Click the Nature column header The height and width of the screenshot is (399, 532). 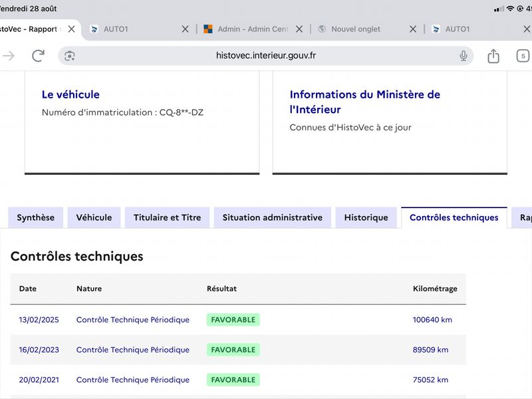[x=89, y=289]
